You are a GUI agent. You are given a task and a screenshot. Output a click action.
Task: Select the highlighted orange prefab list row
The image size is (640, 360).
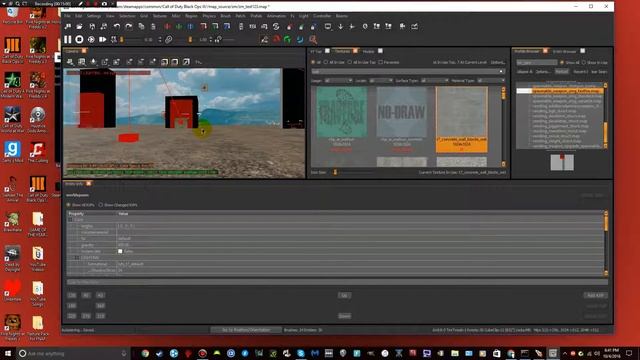coord(560,91)
